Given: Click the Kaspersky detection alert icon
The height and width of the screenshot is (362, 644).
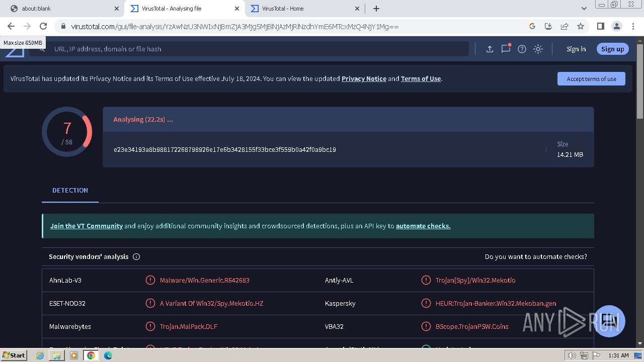Looking at the screenshot, I should 426,303.
